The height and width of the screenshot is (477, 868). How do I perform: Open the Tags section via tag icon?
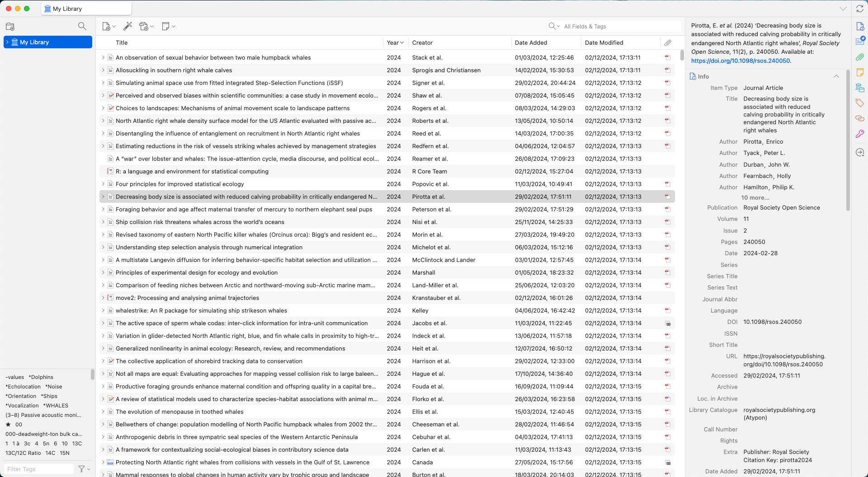pyautogui.click(x=859, y=103)
